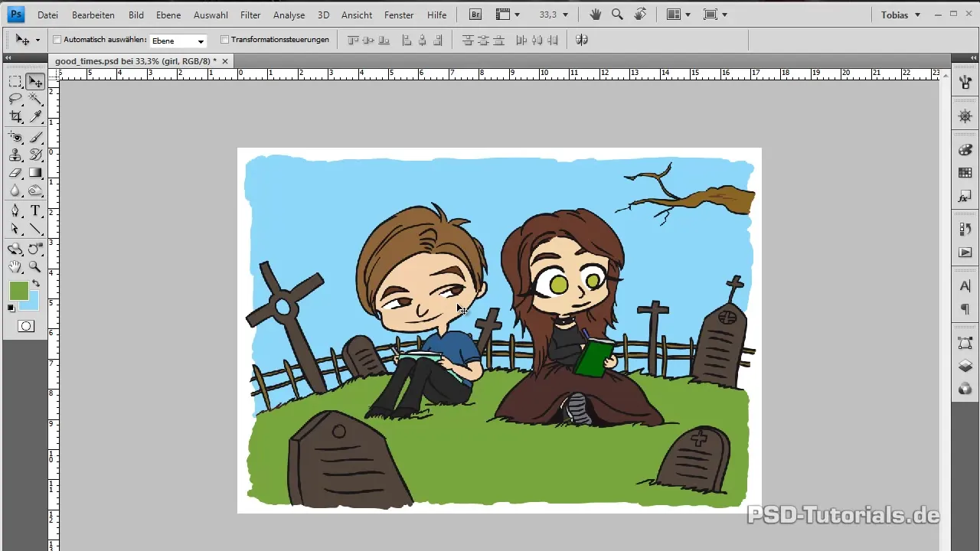980x551 pixels.
Task: Enable Automatisch auswählen checkbox
Action: [x=57, y=39]
